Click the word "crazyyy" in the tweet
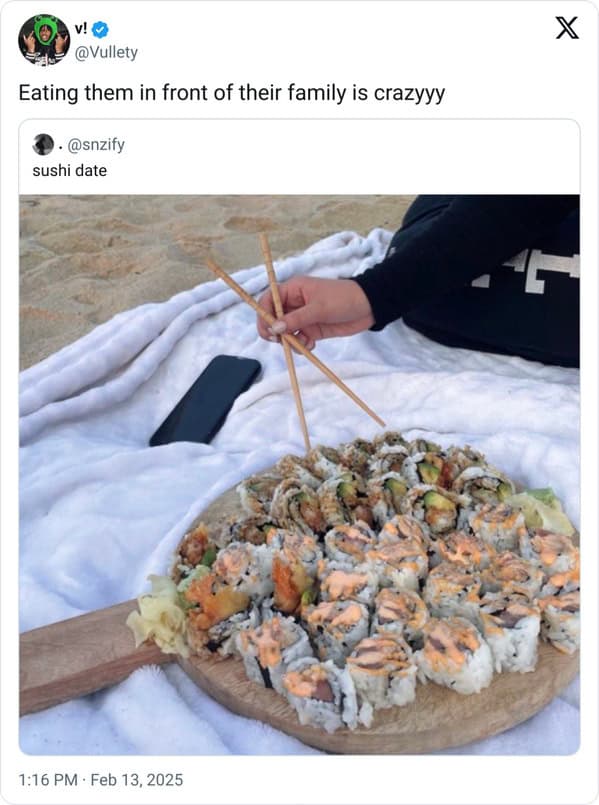Image resolution: width=599 pixels, height=805 pixels. click(409, 94)
